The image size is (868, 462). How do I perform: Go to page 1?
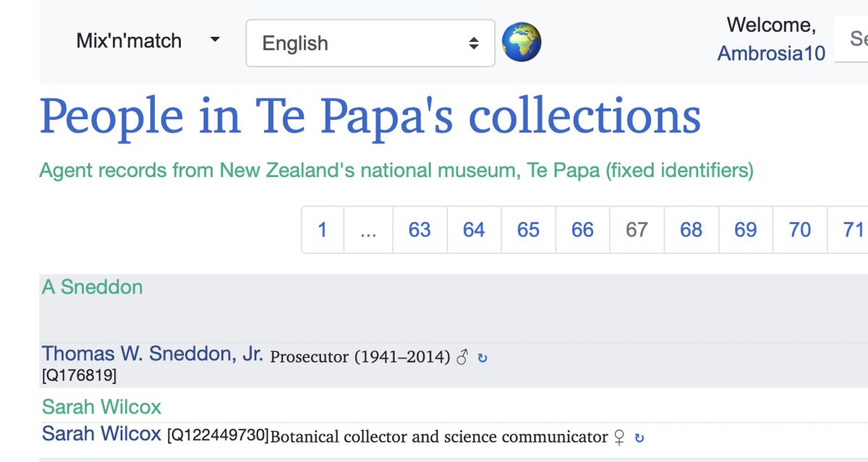[323, 230]
